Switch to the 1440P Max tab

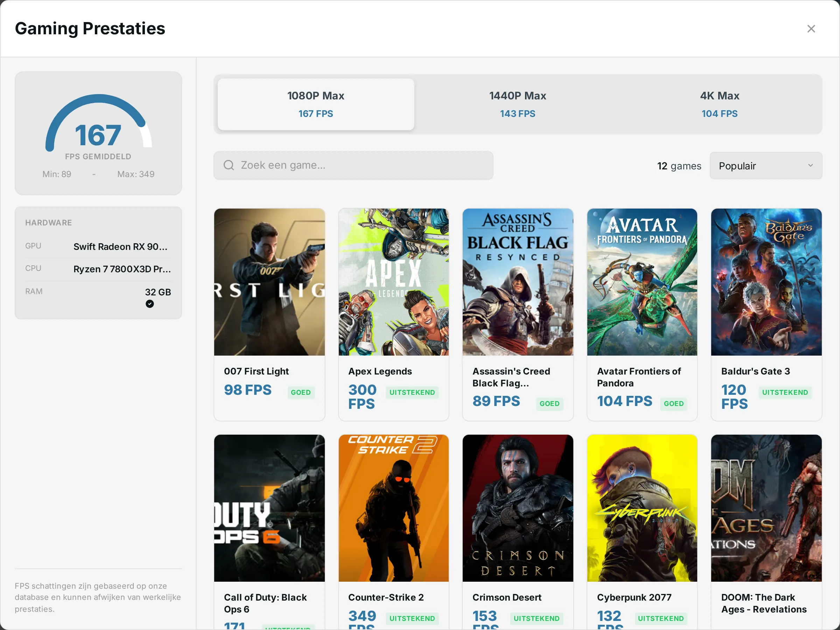pyautogui.click(x=517, y=104)
